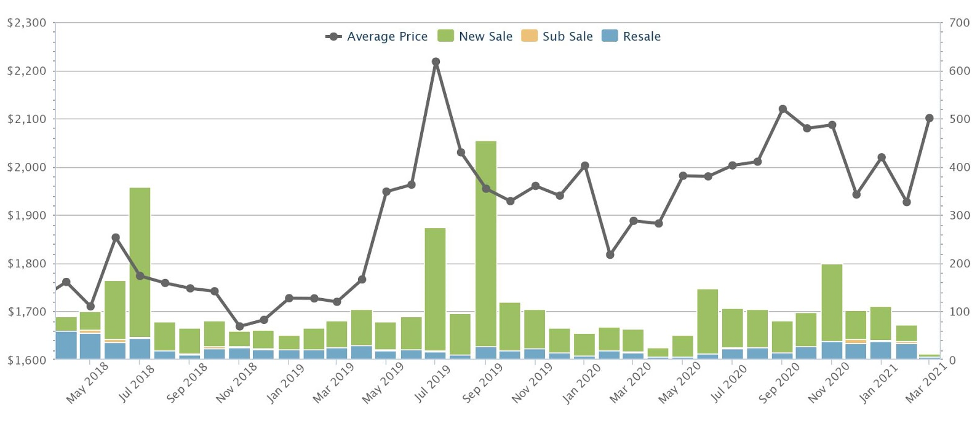Image resolution: width=980 pixels, height=434 pixels.
Task: Click the May 2020 x-axis label
Action: [x=680, y=382]
